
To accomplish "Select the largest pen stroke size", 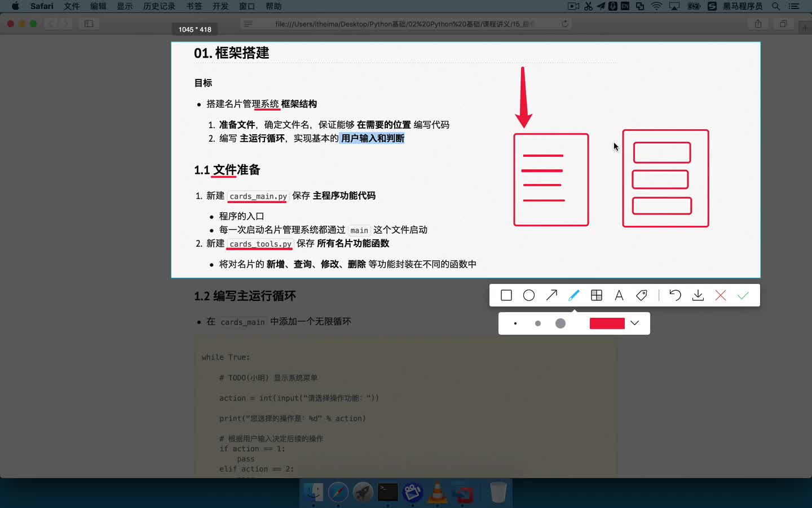I will click(x=560, y=323).
